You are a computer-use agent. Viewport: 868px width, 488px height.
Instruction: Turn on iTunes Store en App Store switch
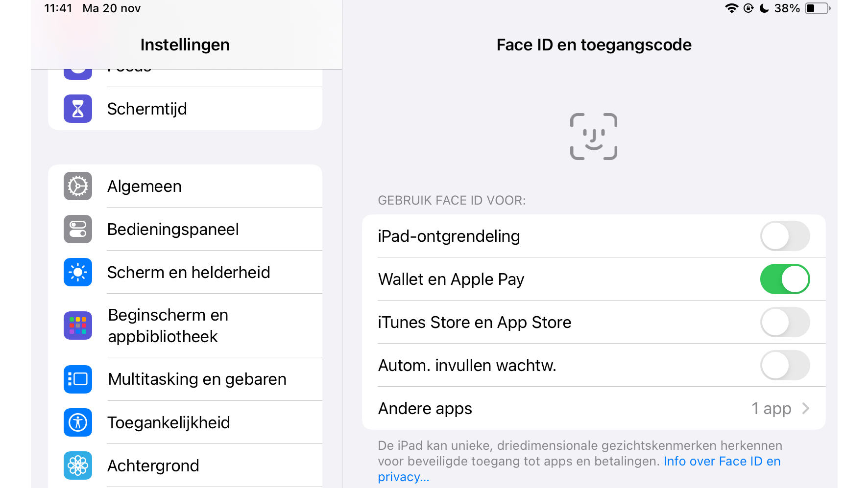[784, 322]
